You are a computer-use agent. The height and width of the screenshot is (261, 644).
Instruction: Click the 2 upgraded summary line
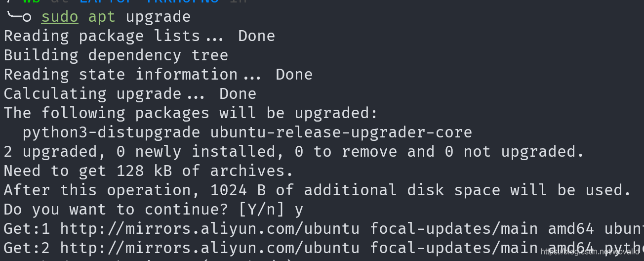pyautogui.click(x=294, y=152)
